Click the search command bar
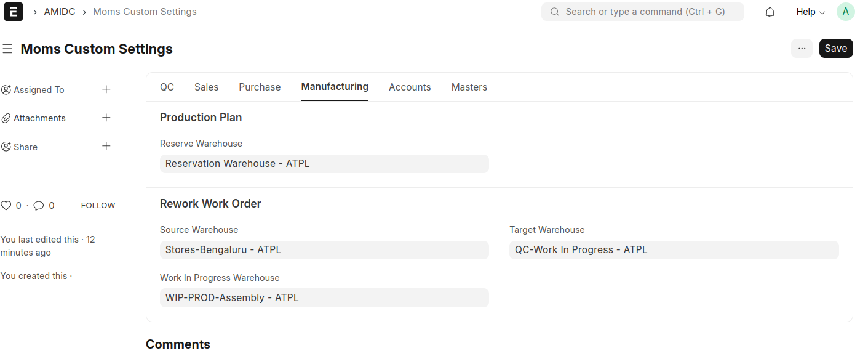The width and height of the screenshot is (868, 356). click(x=642, y=12)
